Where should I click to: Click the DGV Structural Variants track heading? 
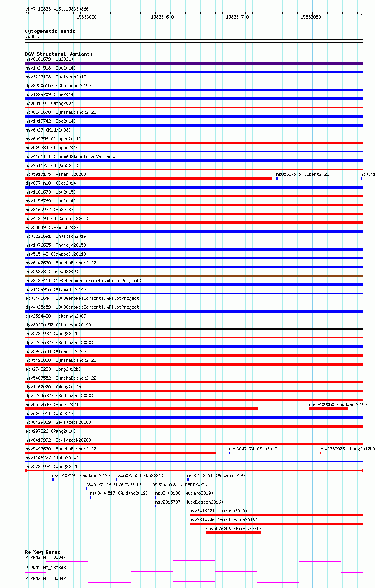[59, 54]
